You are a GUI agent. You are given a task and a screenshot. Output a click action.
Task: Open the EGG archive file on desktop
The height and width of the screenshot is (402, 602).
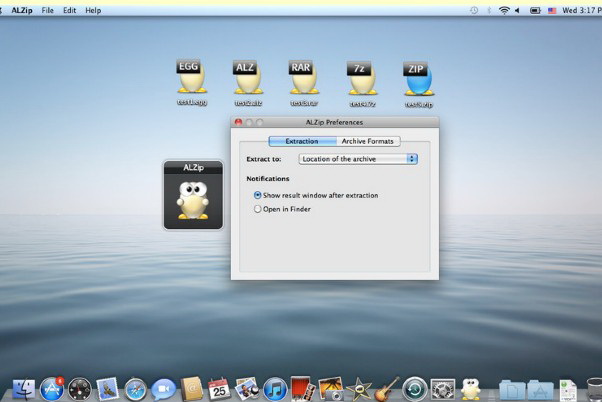click(x=189, y=78)
